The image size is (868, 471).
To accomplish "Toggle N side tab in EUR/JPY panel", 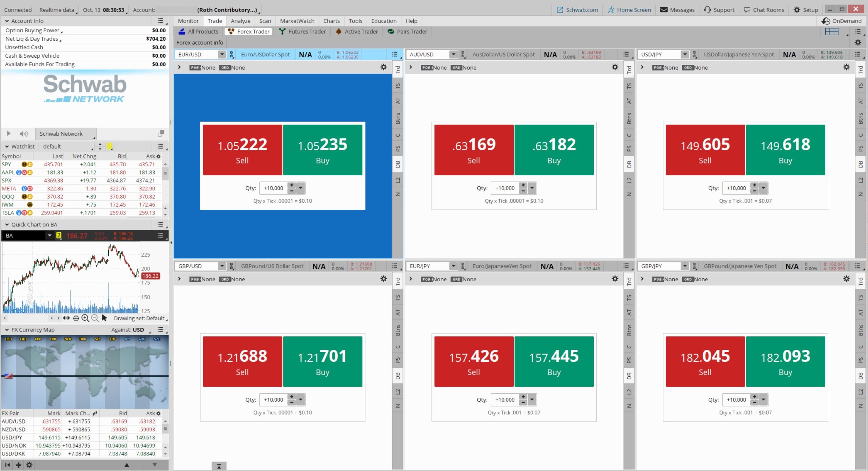I will coord(629,406).
